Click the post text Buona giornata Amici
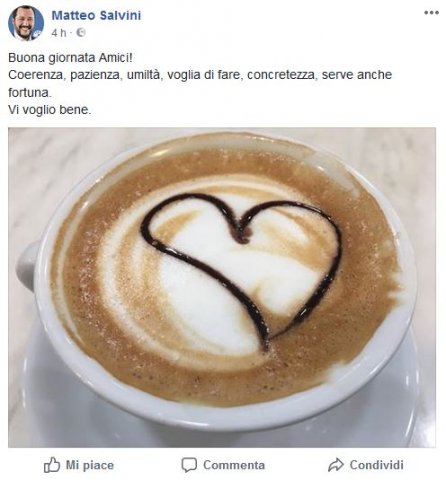 point(70,58)
